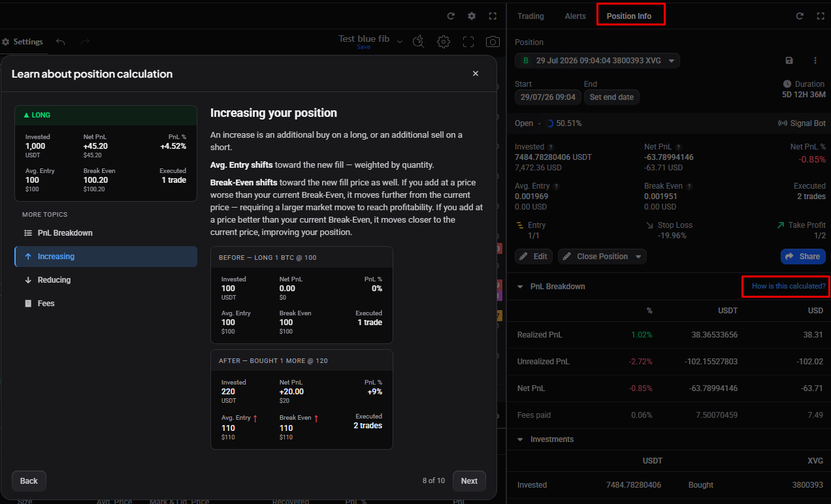Switch to the Trading tab
This screenshot has height=504, width=831.
(530, 16)
